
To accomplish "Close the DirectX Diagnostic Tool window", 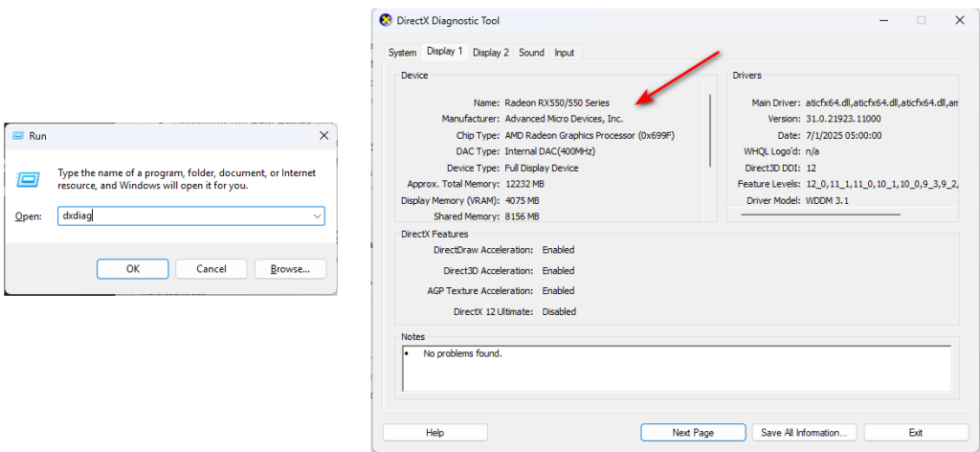I will tap(959, 21).
